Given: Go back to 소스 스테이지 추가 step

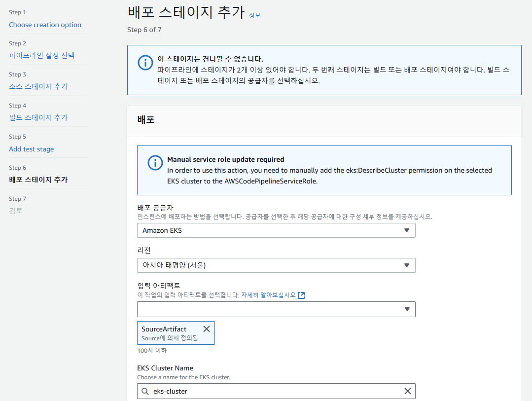Looking at the screenshot, I should click(38, 86).
